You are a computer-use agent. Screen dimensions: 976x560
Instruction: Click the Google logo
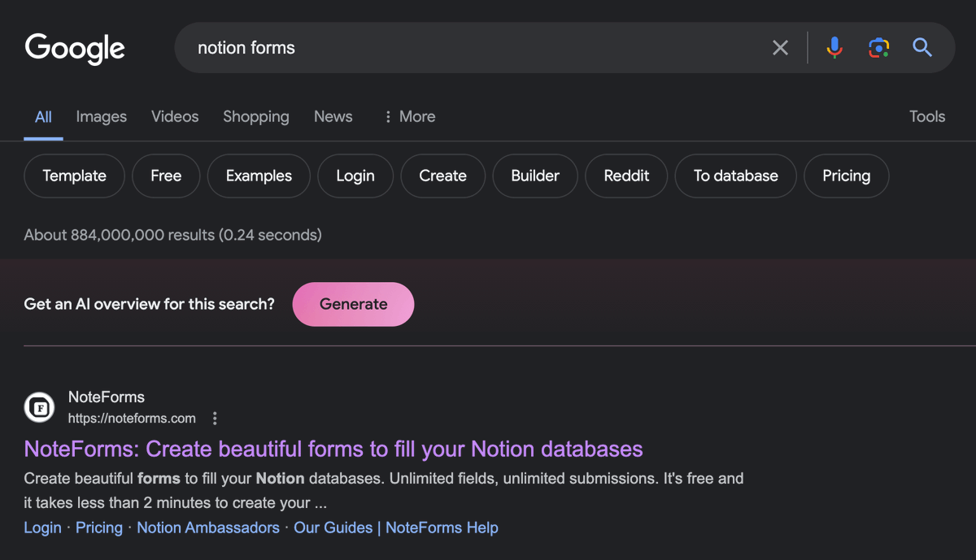(x=75, y=49)
